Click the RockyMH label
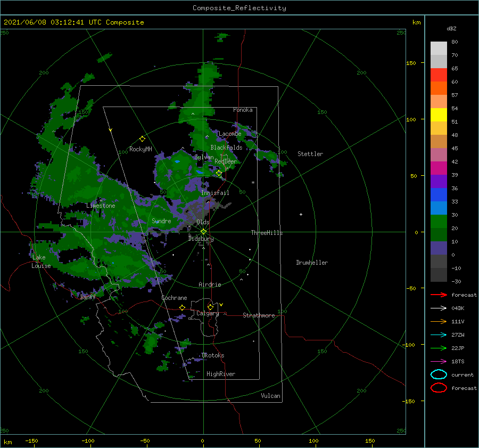The width and height of the screenshot is (479, 448). [141, 149]
